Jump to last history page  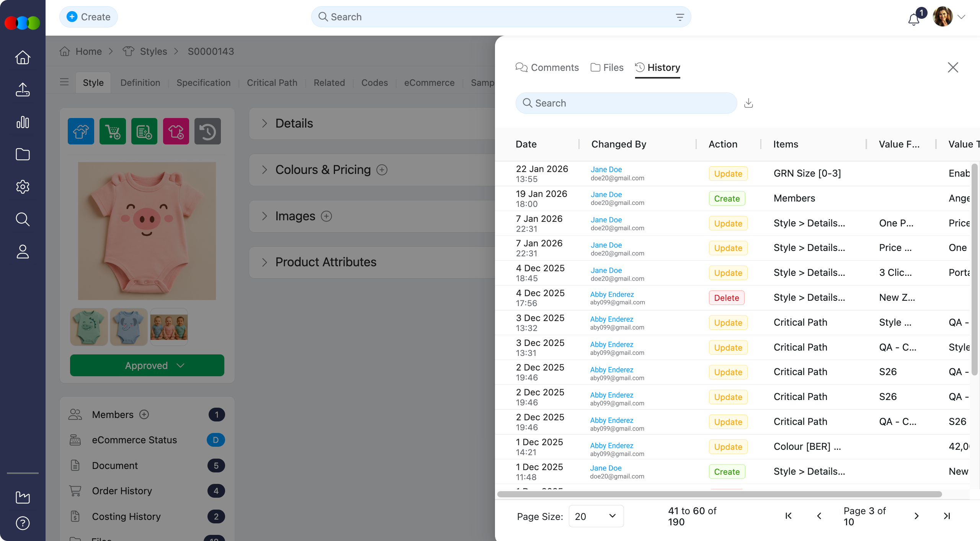click(x=947, y=516)
